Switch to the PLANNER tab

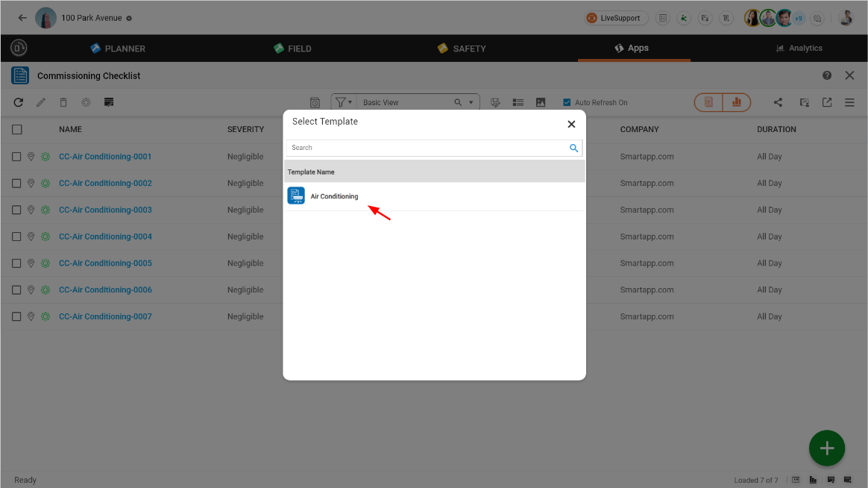tap(118, 49)
